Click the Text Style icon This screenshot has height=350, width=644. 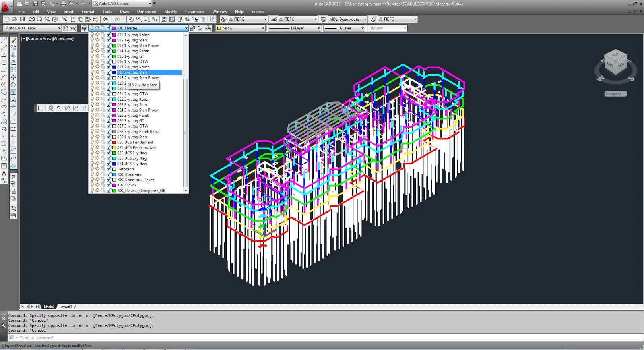point(223,19)
